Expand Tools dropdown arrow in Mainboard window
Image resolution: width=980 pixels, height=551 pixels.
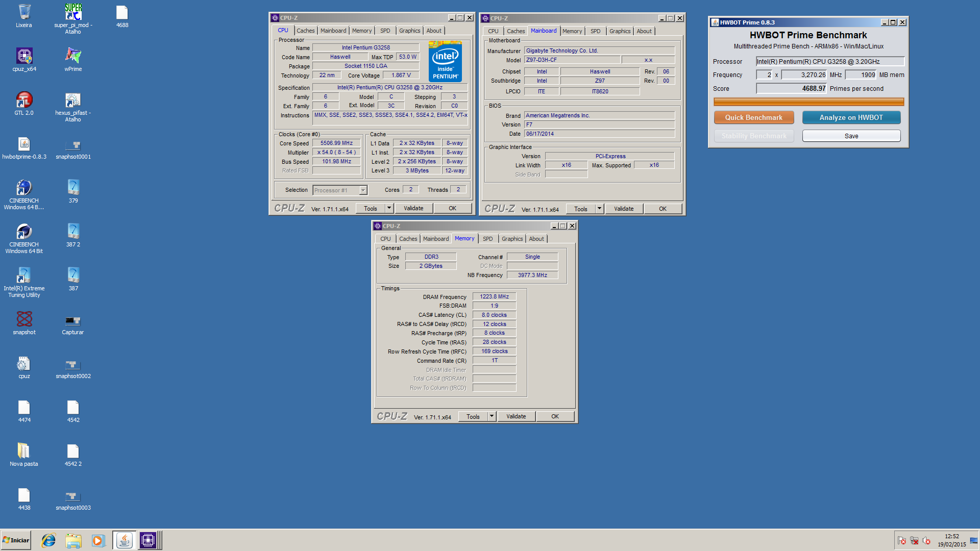[599, 209]
